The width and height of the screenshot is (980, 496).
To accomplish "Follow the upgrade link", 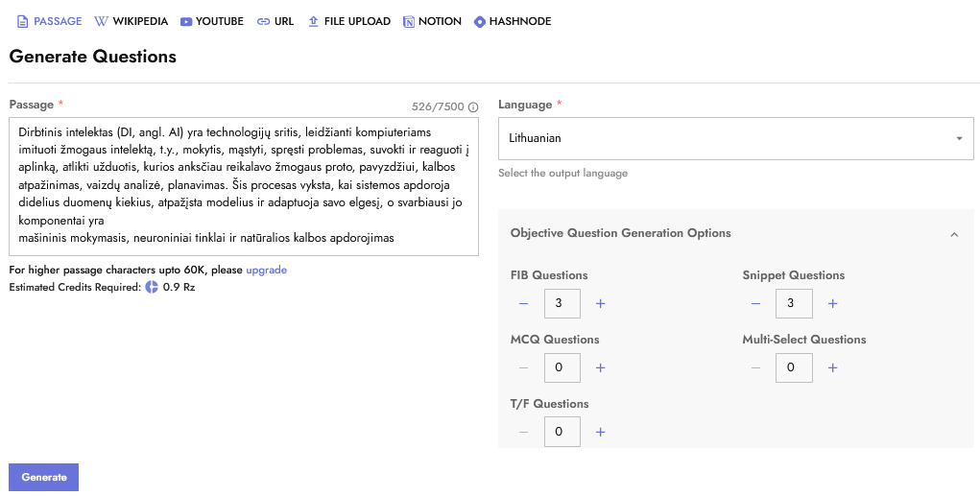I will pyautogui.click(x=266, y=270).
